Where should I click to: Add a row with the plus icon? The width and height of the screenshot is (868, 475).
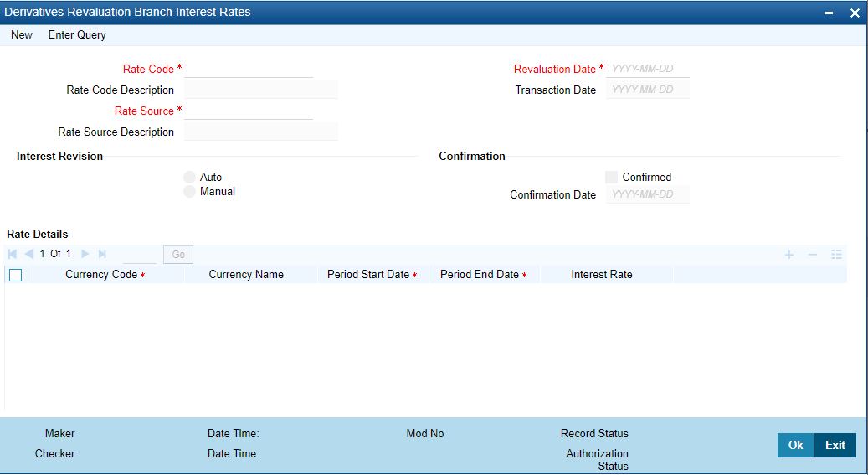click(788, 255)
